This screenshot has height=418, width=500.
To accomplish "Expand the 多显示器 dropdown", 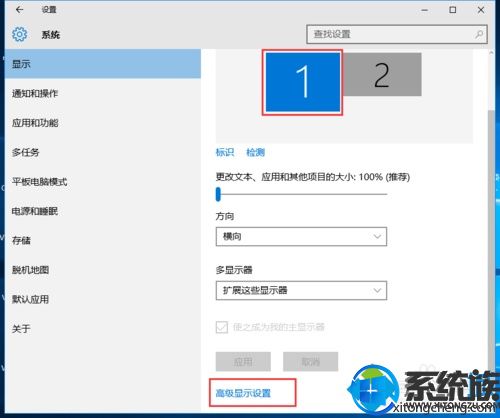I will click(x=301, y=290).
